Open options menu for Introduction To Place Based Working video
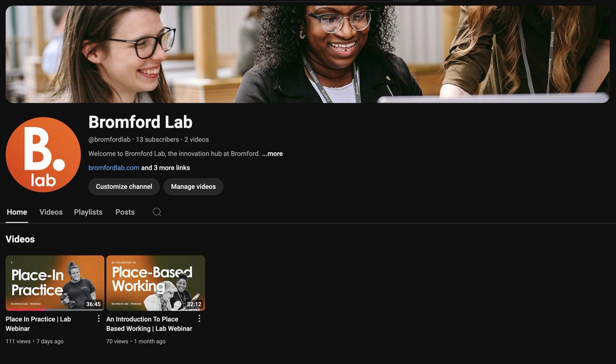 (199, 319)
